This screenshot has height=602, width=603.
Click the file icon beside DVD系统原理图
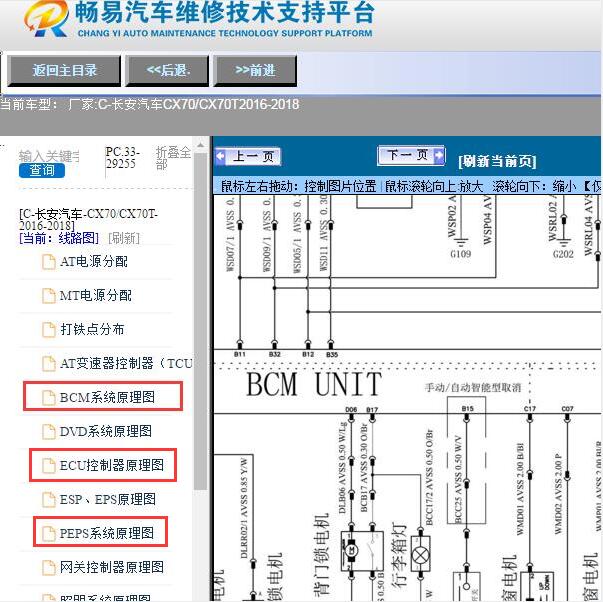coord(48,432)
